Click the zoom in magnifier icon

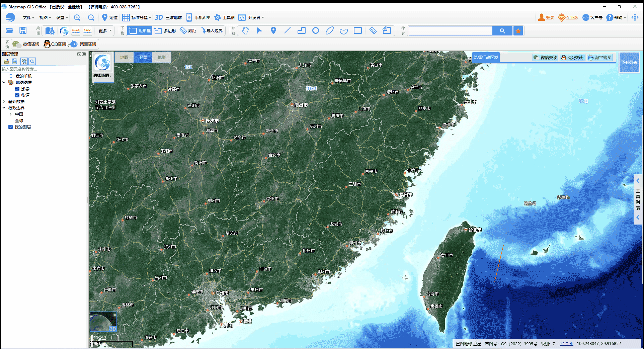pyautogui.click(x=77, y=18)
